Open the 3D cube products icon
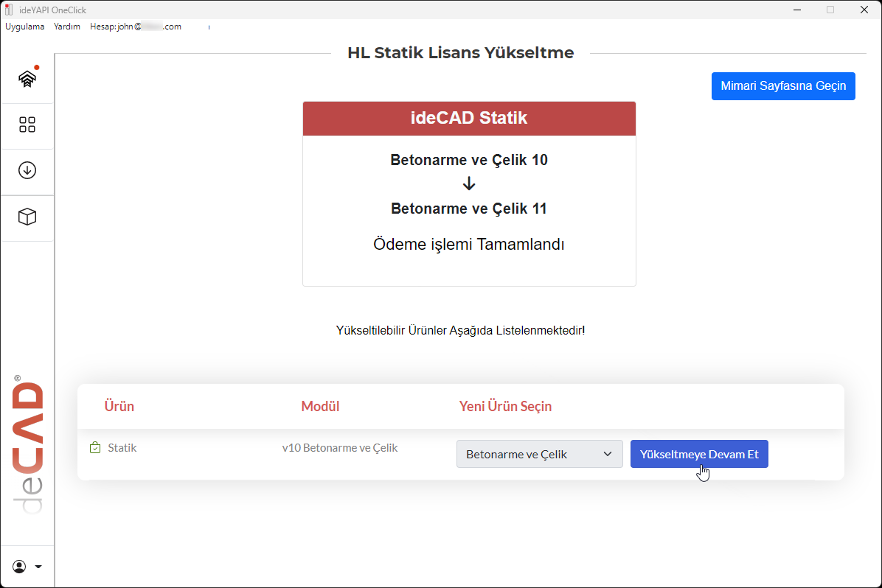Viewport: 882px width, 588px height. point(27,217)
